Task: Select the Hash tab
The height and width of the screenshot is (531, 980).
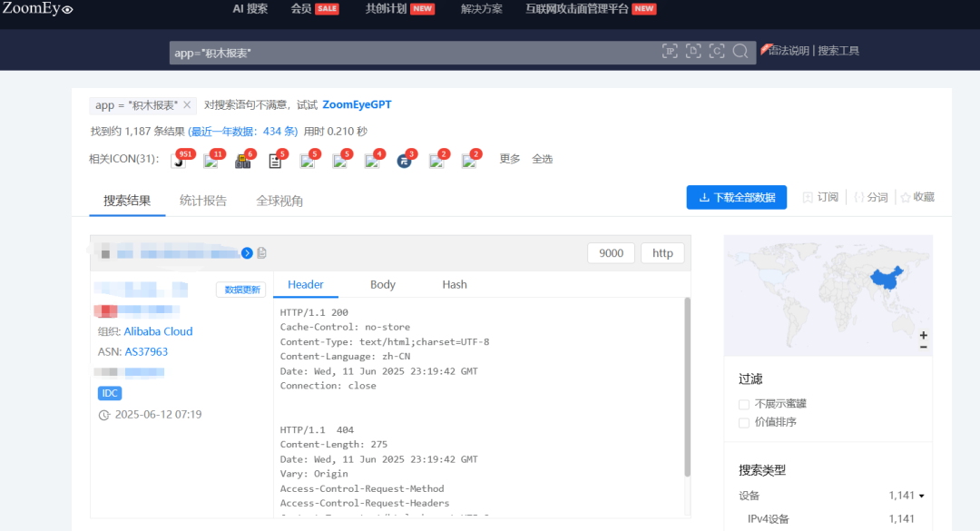Action: (x=455, y=285)
